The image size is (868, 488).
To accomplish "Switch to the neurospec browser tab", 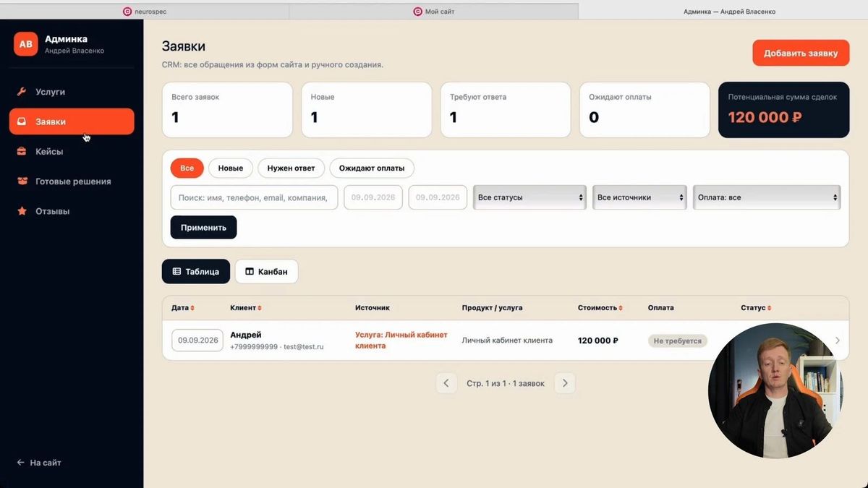I will 145,12.
